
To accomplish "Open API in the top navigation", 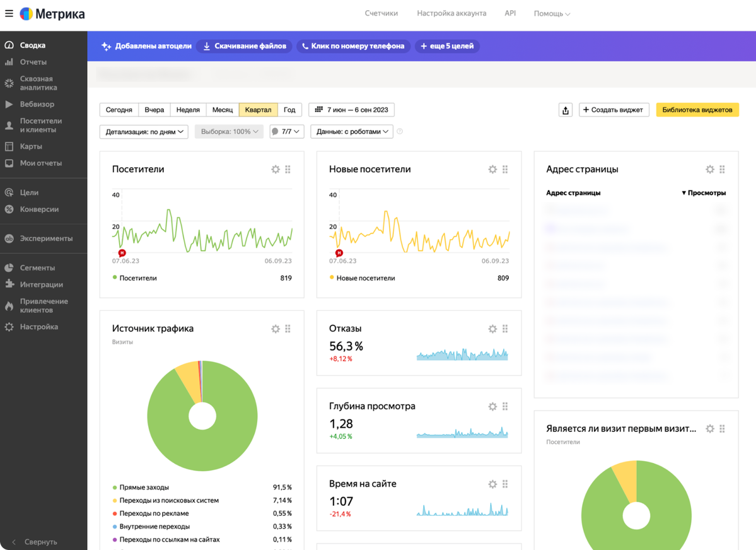I will [x=510, y=13].
